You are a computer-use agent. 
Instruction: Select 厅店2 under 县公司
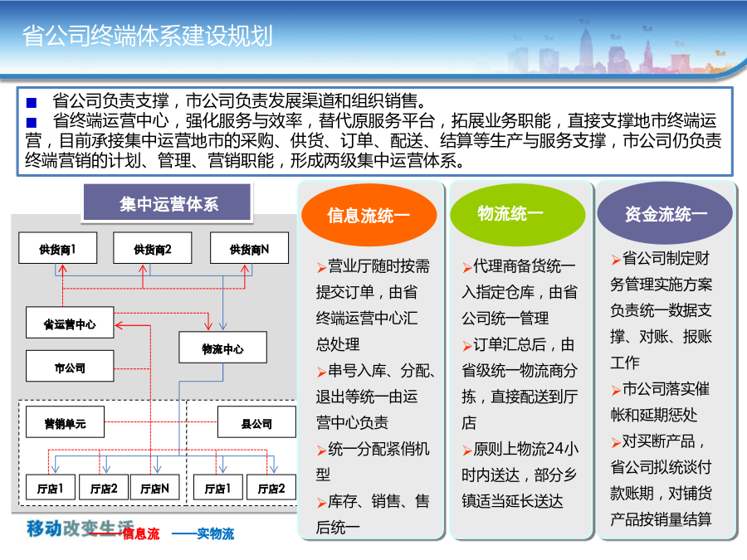tap(271, 487)
